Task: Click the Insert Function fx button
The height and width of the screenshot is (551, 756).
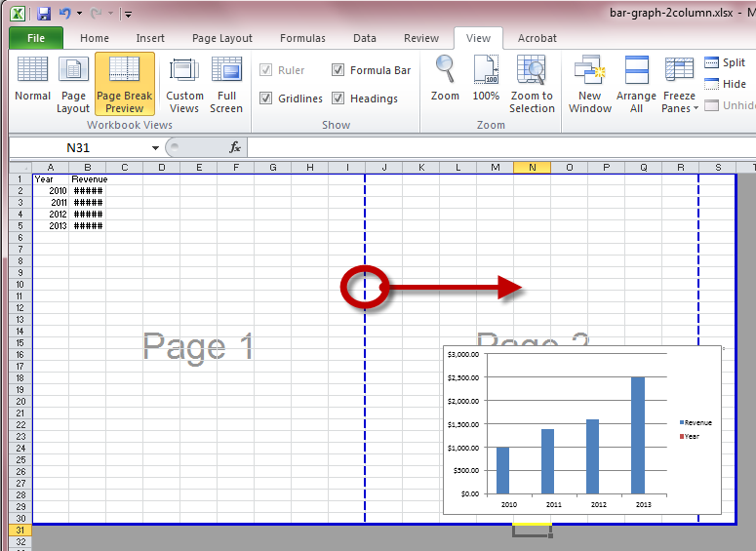Action: click(x=235, y=147)
